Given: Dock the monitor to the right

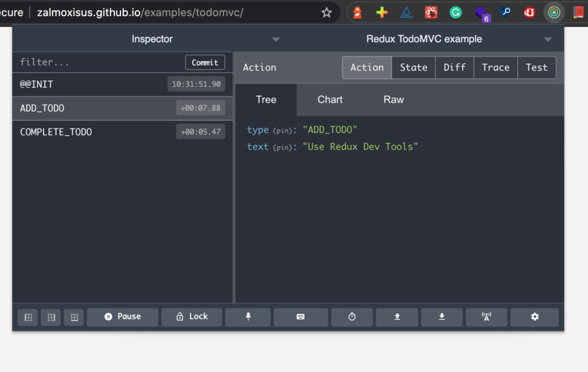Looking at the screenshot, I should click(x=51, y=317).
